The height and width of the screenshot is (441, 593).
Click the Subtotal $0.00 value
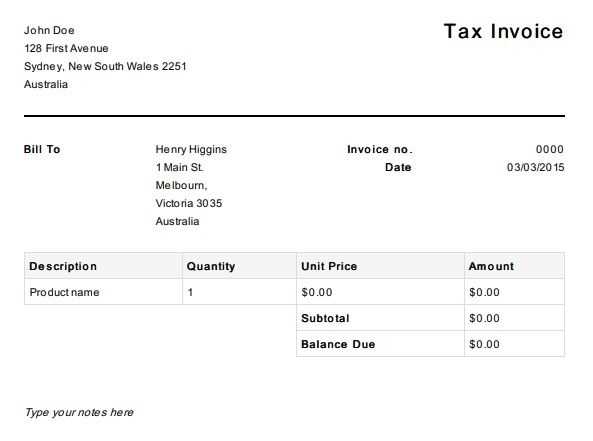484,318
